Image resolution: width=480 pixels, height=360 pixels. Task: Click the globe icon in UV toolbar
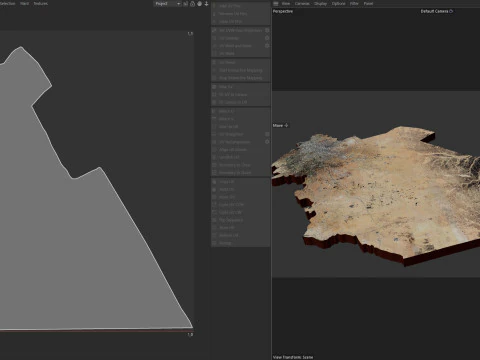(x=199, y=4)
